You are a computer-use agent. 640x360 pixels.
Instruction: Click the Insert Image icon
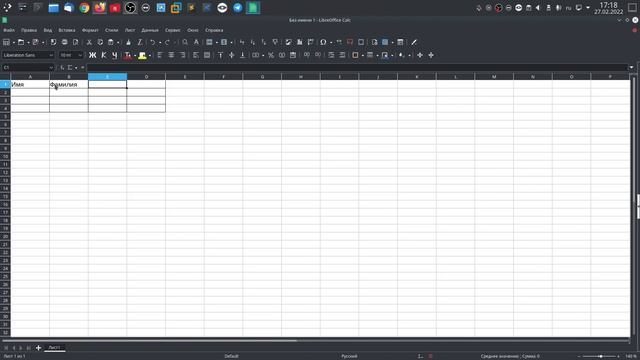[289, 42]
